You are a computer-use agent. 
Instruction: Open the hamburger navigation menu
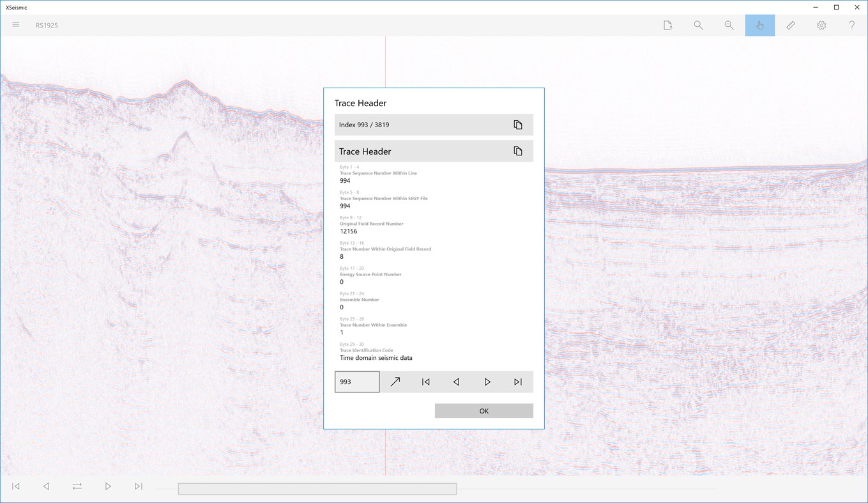tap(15, 25)
